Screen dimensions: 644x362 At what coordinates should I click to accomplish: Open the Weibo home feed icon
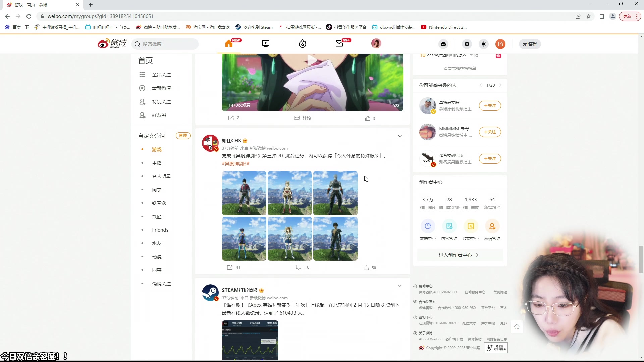pos(229,43)
